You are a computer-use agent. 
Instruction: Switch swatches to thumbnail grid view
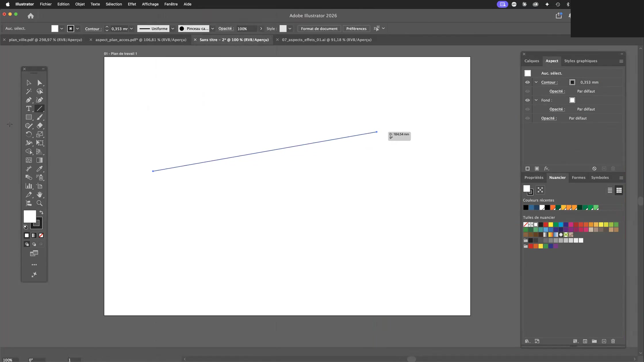619,190
